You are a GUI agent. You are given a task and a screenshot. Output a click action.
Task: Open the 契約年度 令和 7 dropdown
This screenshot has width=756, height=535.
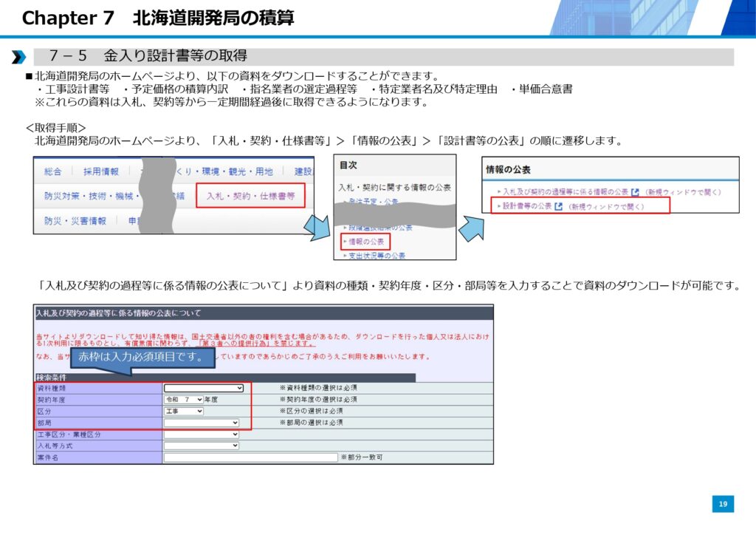[184, 399]
